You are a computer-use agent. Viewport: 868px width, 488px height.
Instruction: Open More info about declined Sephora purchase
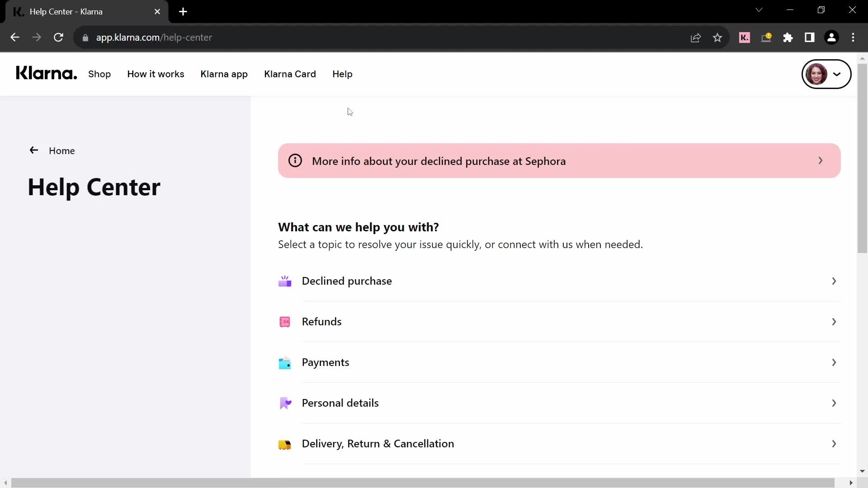click(x=559, y=161)
